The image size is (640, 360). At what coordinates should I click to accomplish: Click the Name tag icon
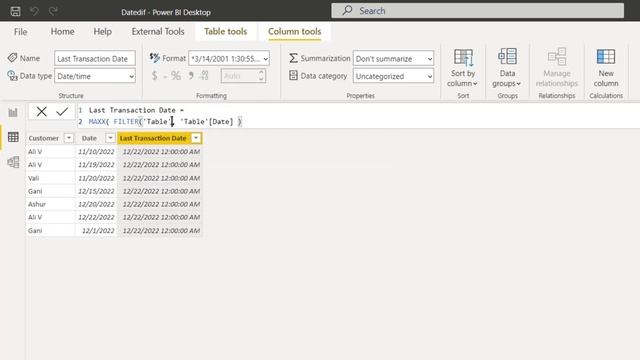12,58
